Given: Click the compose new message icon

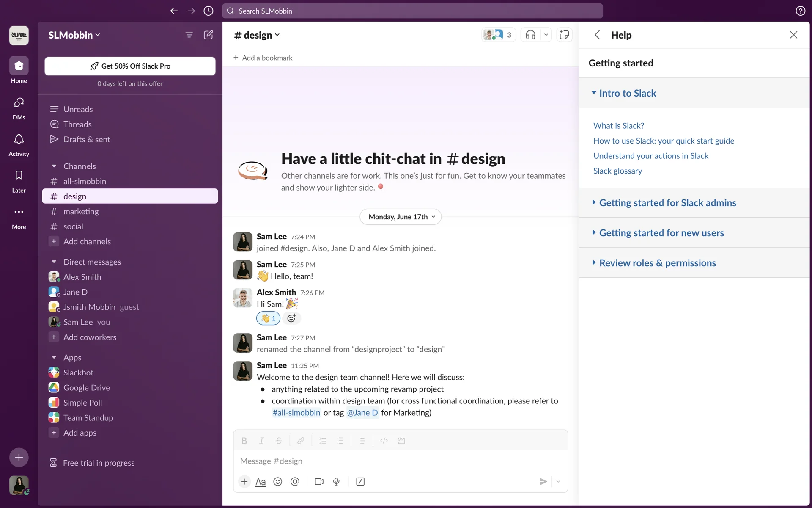Looking at the screenshot, I should (x=208, y=35).
